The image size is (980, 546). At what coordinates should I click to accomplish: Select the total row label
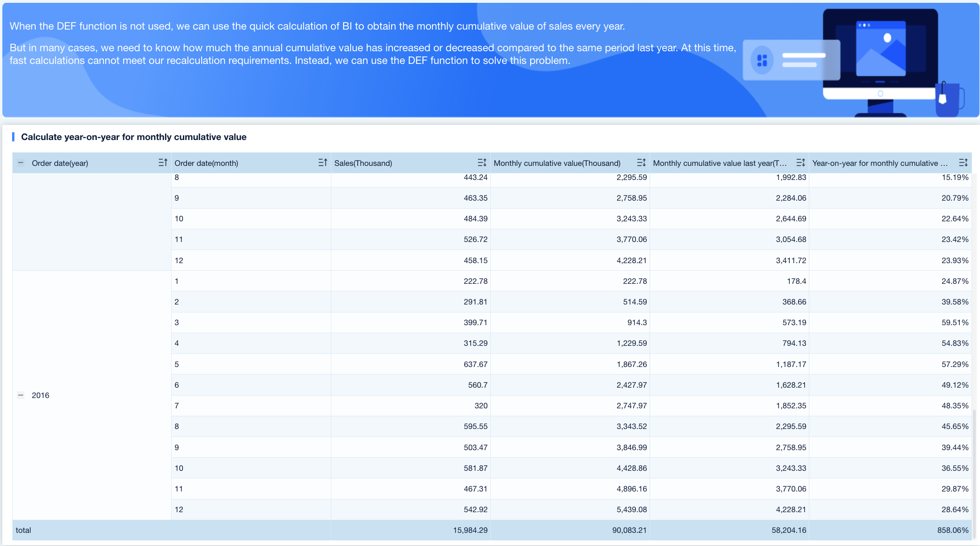[24, 530]
